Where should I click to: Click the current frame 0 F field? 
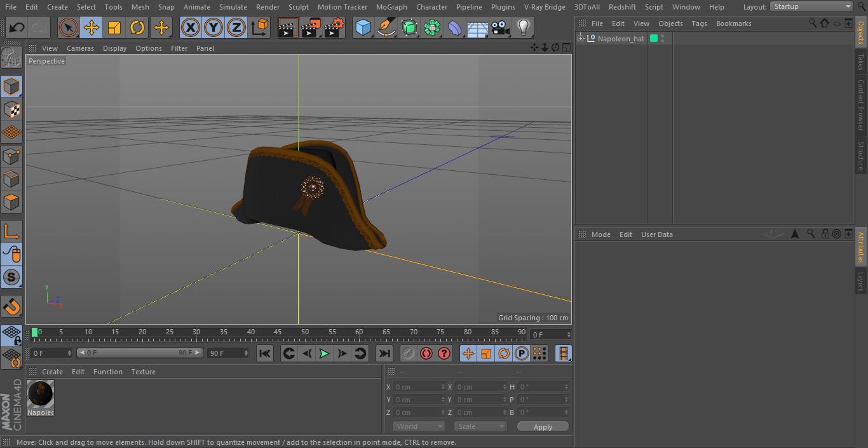coord(551,335)
